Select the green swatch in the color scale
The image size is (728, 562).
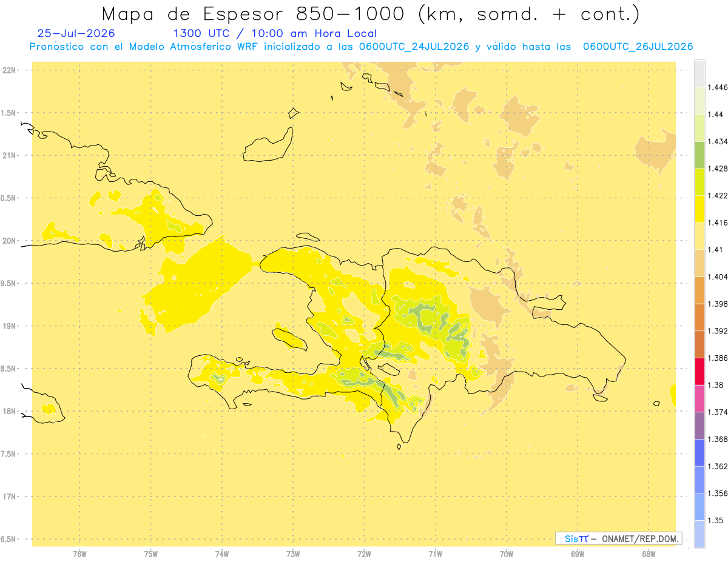coord(699,155)
